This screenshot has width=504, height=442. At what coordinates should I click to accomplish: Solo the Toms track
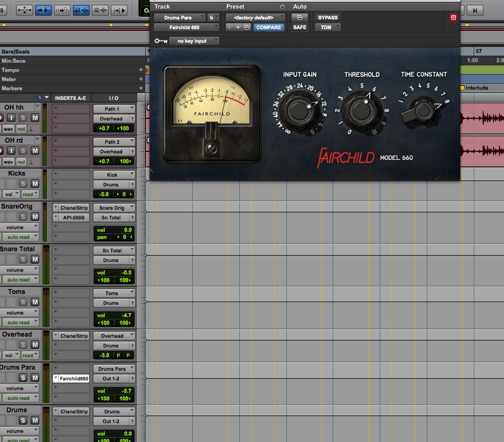coord(23,302)
